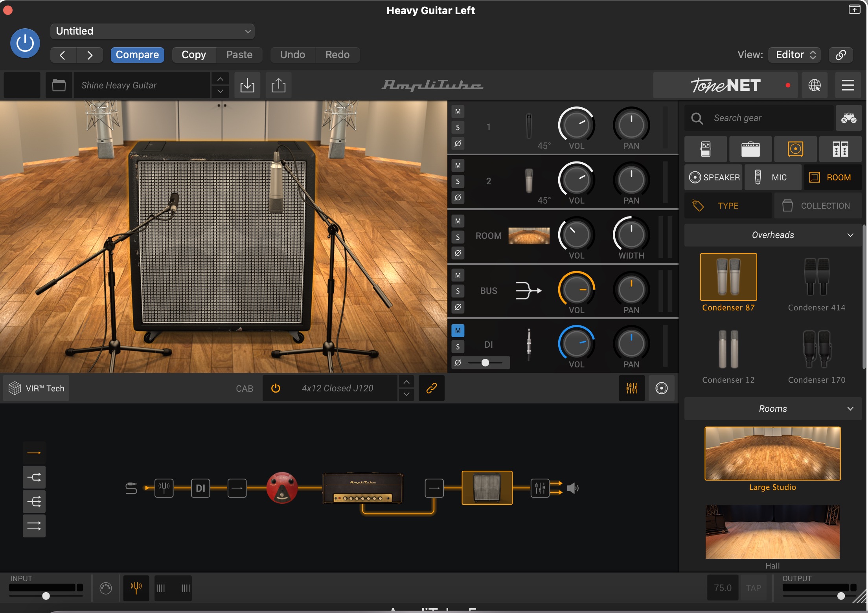
Task: Click the Undo button
Action: (x=292, y=55)
